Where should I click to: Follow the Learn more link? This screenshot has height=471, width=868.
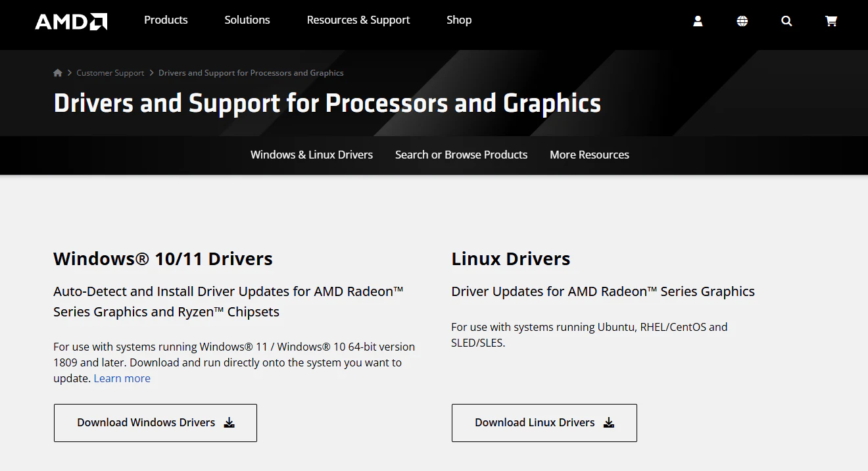coord(122,378)
